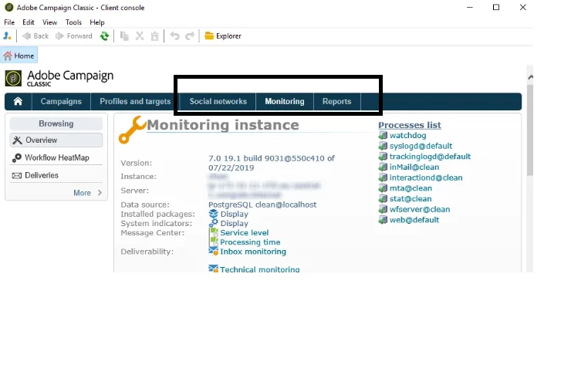Click the user connection icon in toolbar

(x=7, y=36)
